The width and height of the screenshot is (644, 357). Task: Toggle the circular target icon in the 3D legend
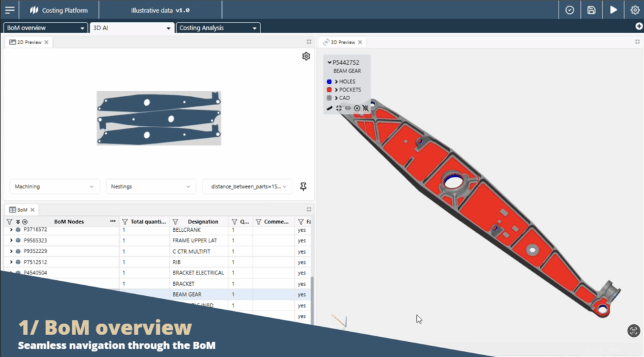point(357,108)
